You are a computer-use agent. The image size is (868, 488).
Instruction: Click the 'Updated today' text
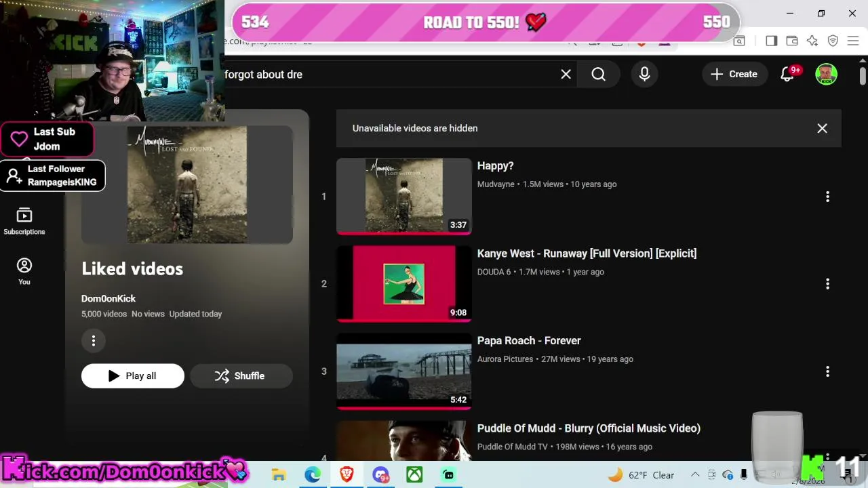click(x=195, y=314)
